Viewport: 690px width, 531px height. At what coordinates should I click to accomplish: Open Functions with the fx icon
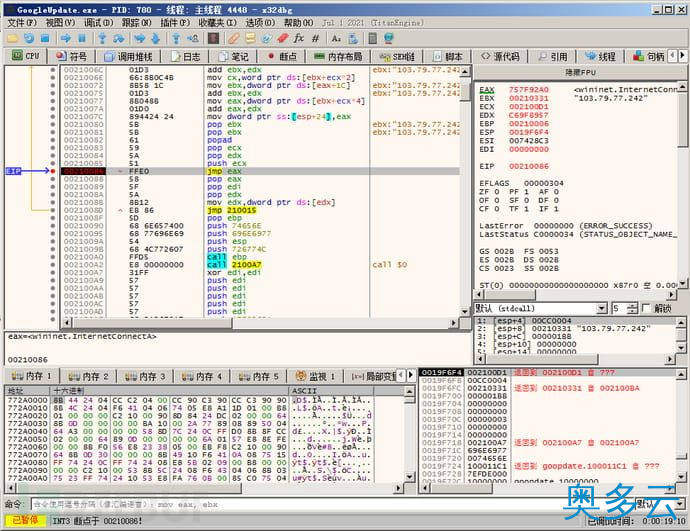click(299, 38)
